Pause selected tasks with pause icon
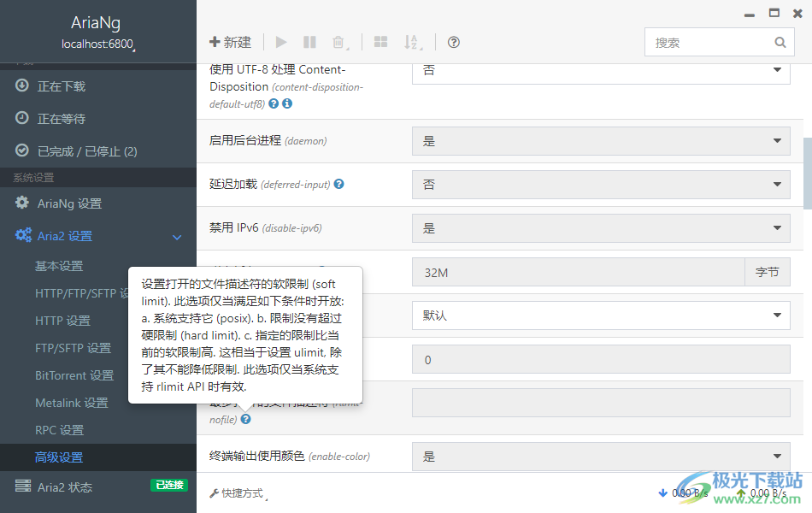This screenshot has height=513, width=812. point(309,42)
